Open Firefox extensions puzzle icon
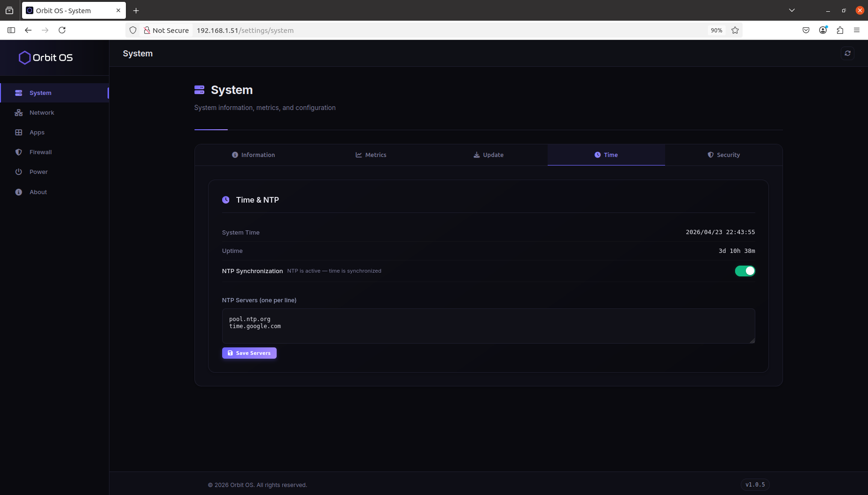This screenshot has height=495, width=868. click(840, 30)
